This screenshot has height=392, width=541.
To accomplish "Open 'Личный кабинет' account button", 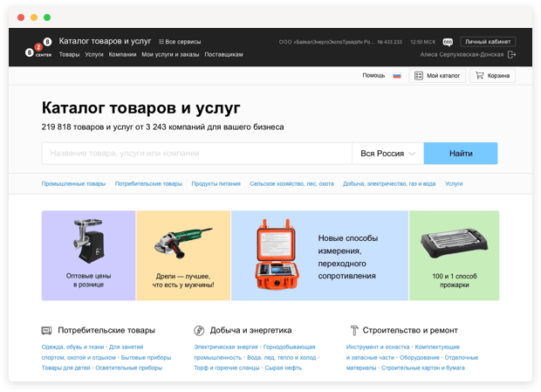I will click(488, 41).
